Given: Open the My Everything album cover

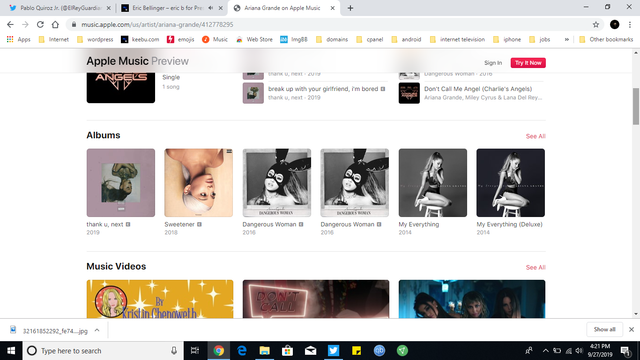Looking at the screenshot, I should point(433,182).
